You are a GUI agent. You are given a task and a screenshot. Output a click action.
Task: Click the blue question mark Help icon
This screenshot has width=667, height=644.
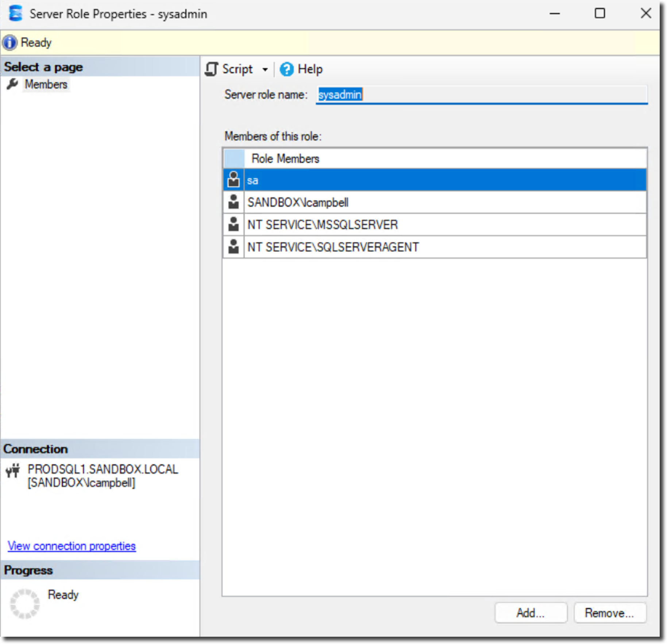click(x=286, y=69)
